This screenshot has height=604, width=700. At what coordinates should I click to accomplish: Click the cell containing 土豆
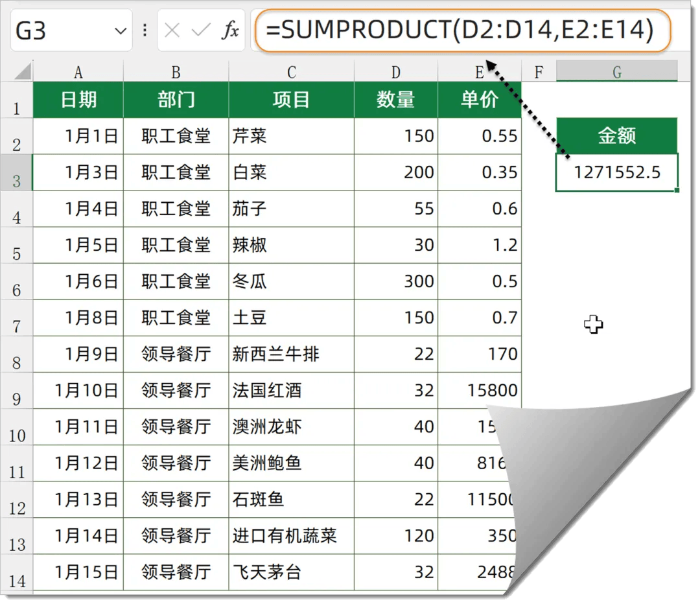pyautogui.click(x=292, y=318)
